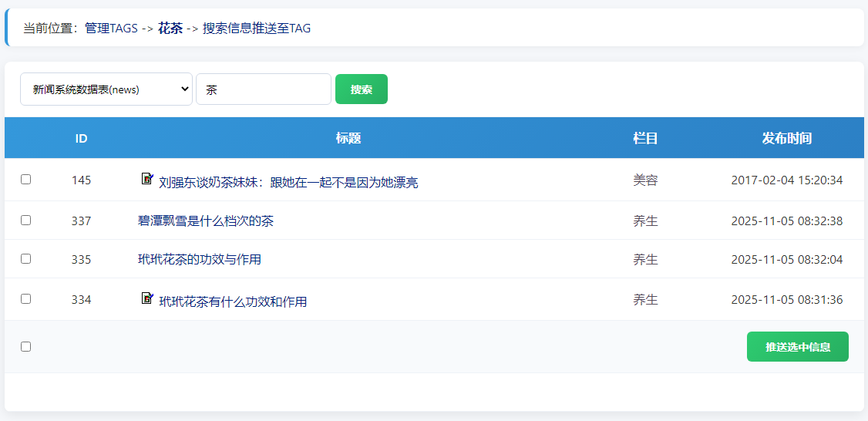Viewport: 868px width, 421px height.
Task: Click the date 2025-11-05 08:32:04
Action: coord(787,259)
